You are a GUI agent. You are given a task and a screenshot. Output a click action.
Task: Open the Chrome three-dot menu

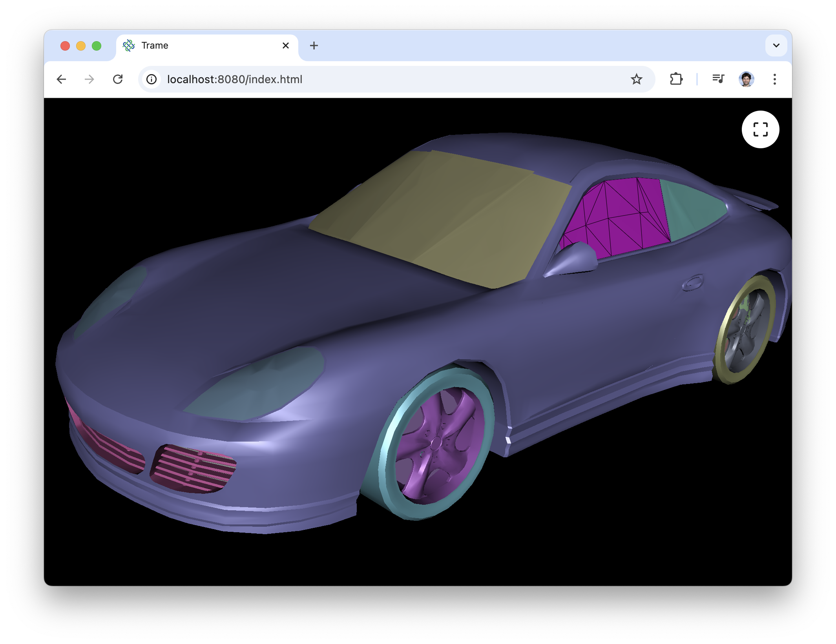(774, 79)
